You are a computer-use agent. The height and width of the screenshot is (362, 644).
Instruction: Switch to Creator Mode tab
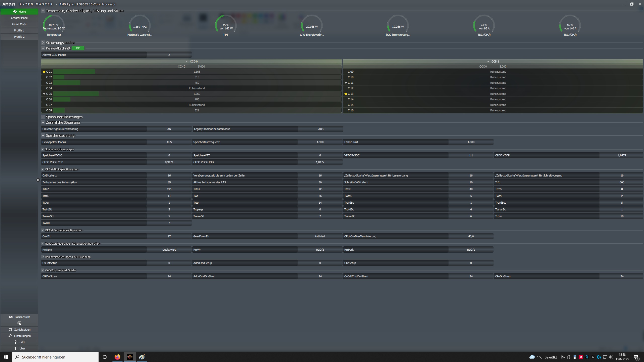click(x=19, y=18)
